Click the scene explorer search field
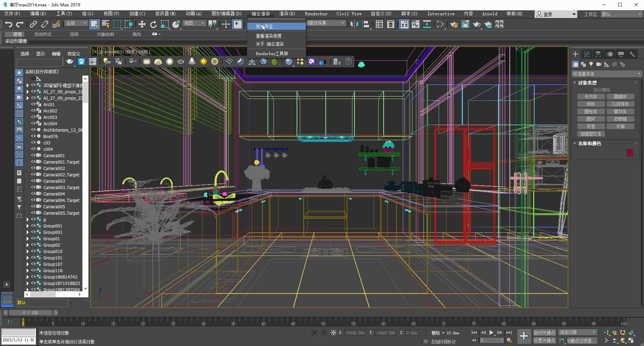This screenshot has width=644, height=346. [x=39, y=62]
